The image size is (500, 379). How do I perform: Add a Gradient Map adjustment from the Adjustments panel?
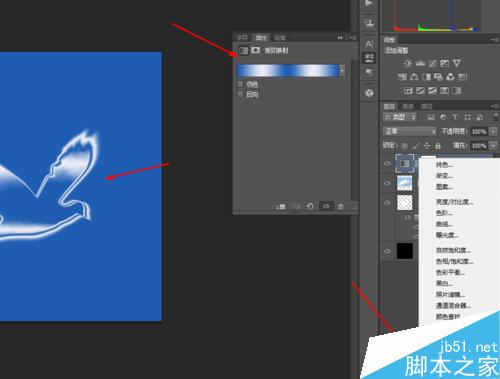pos(456,91)
